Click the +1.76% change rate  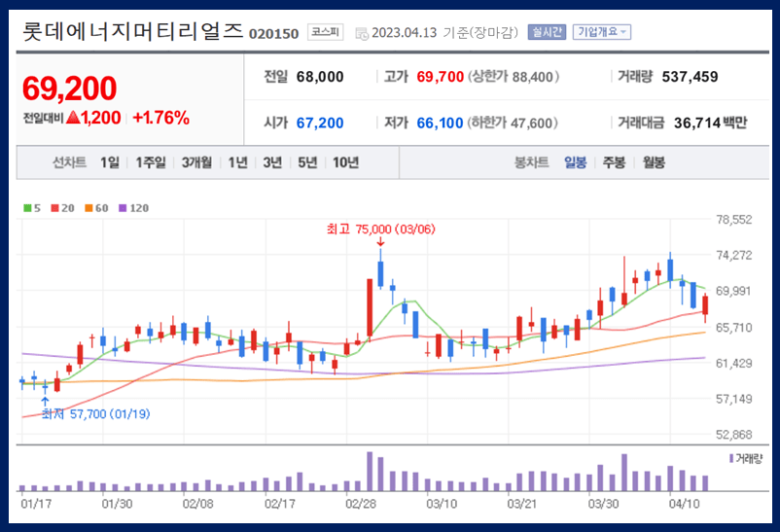(161, 118)
